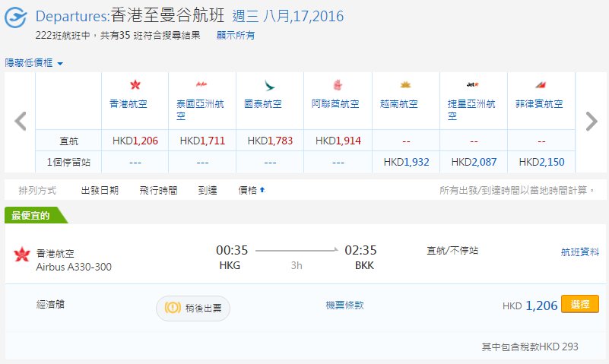Click the 直航/不停站 nonstop label
This screenshot has width=609, height=364.
pyautogui.click(x=452, y=251)
